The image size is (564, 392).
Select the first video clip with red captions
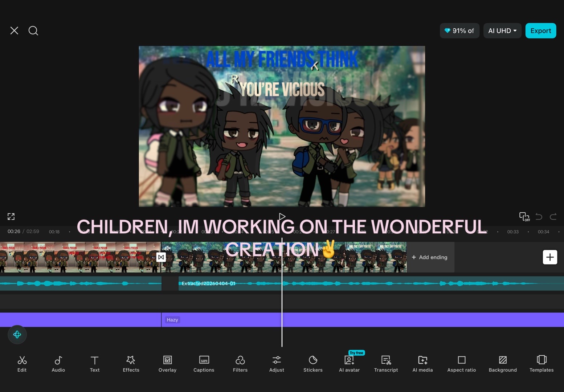[80, 257]
